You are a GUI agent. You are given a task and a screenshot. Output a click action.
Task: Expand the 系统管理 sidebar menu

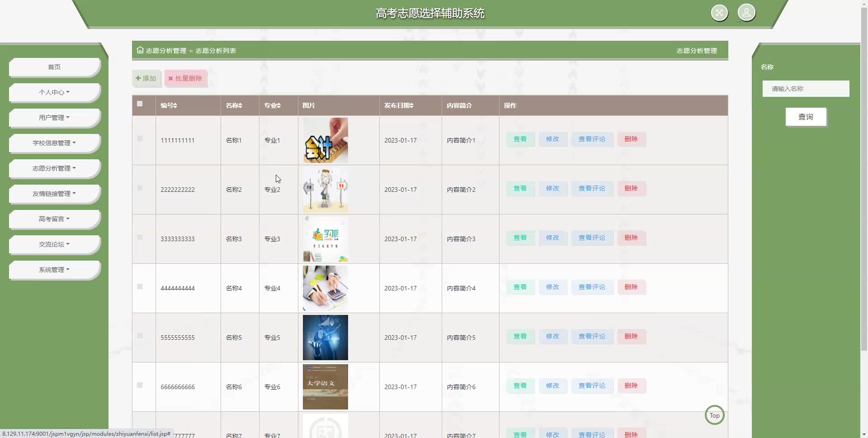tap(54, 270)
